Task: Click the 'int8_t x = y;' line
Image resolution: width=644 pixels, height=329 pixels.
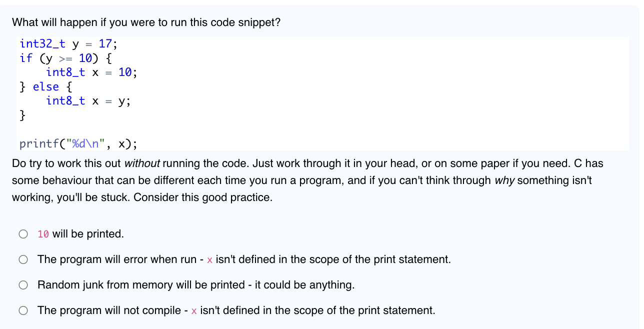Action: [x=88, y=100]
